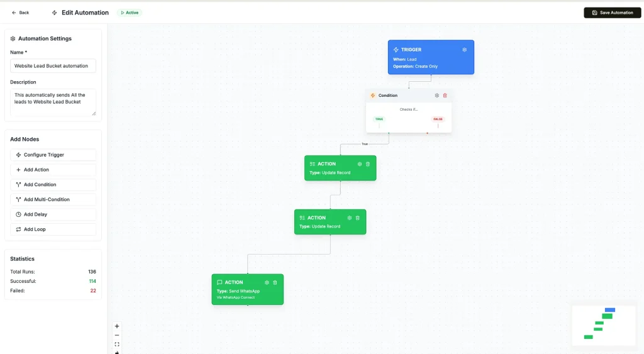Click the Add Multi-Condition node button
Image resolution: width=644 pixels, height=354 pixels.
(x=53, y=199)
